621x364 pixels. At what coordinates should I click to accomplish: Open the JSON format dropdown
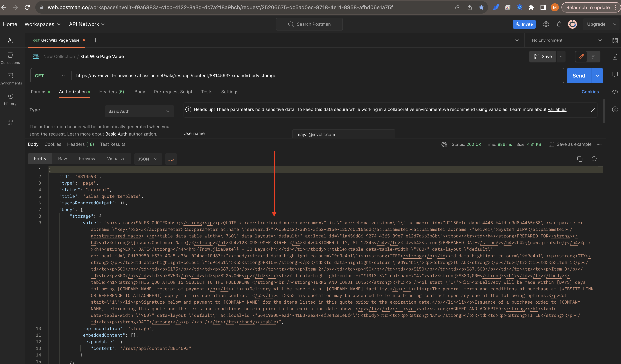click(x=148, y=159)
